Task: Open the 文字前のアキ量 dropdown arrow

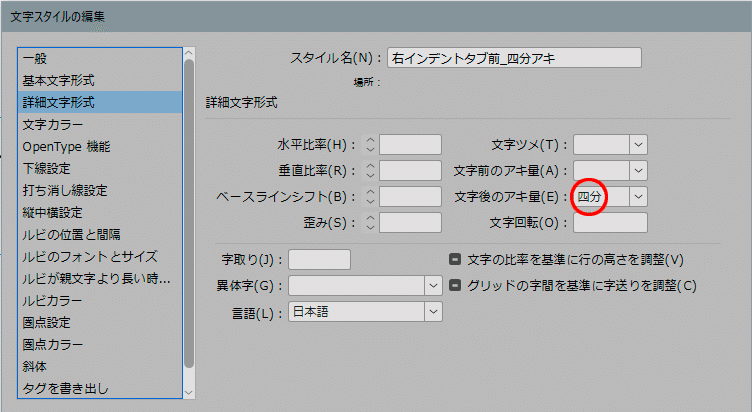Action: click(638, 171)
